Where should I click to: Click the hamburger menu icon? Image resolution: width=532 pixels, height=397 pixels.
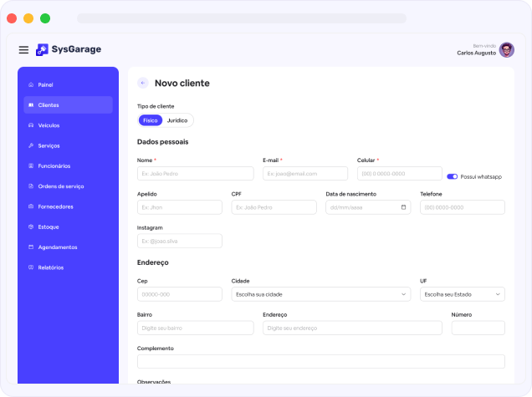click(23, 50)
